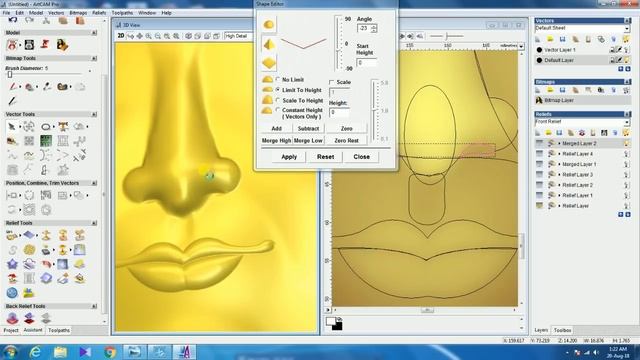This screenshot has width=640, height=360.
Task: Collapse the Vector Tools section
Action: coord(94,114)
